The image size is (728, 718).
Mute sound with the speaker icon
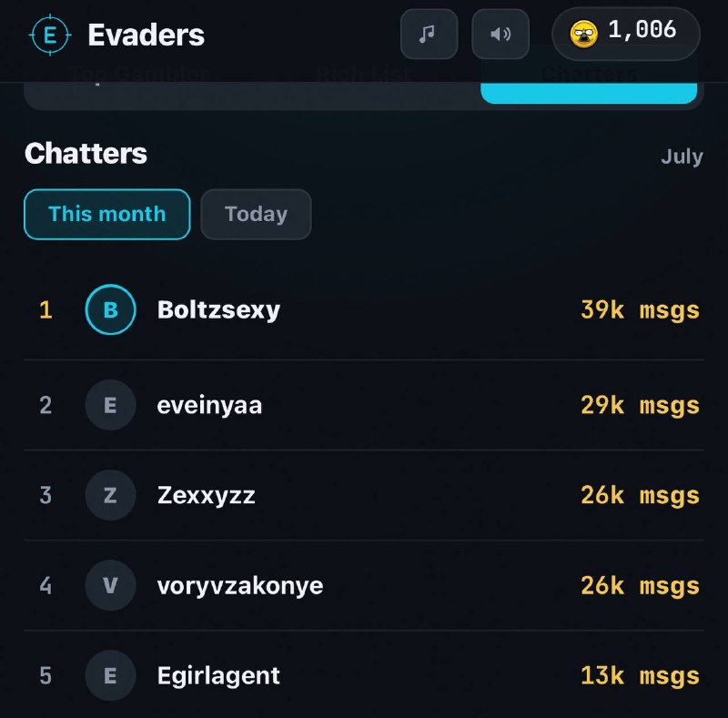coord(500,34)
